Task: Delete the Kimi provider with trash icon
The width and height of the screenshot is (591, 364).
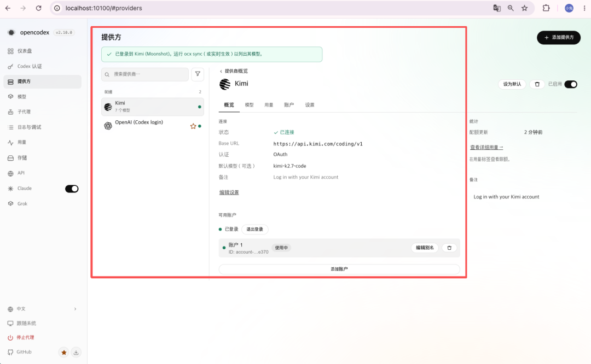Action: pyautogui.click(x=537, y=84)
